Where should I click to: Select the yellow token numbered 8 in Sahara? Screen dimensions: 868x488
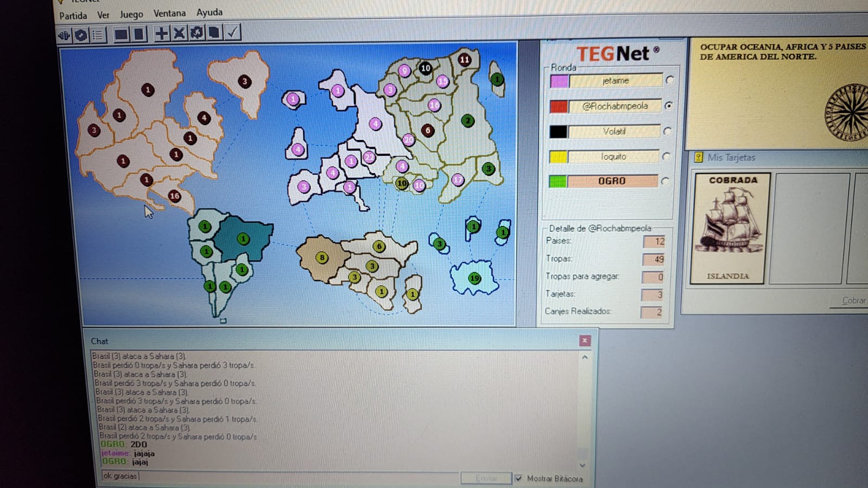coord(322,257)
